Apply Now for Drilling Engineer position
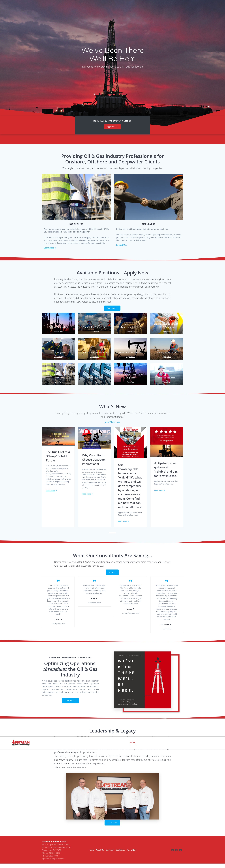Screen dimensions: 225x868 coord(94,382)
